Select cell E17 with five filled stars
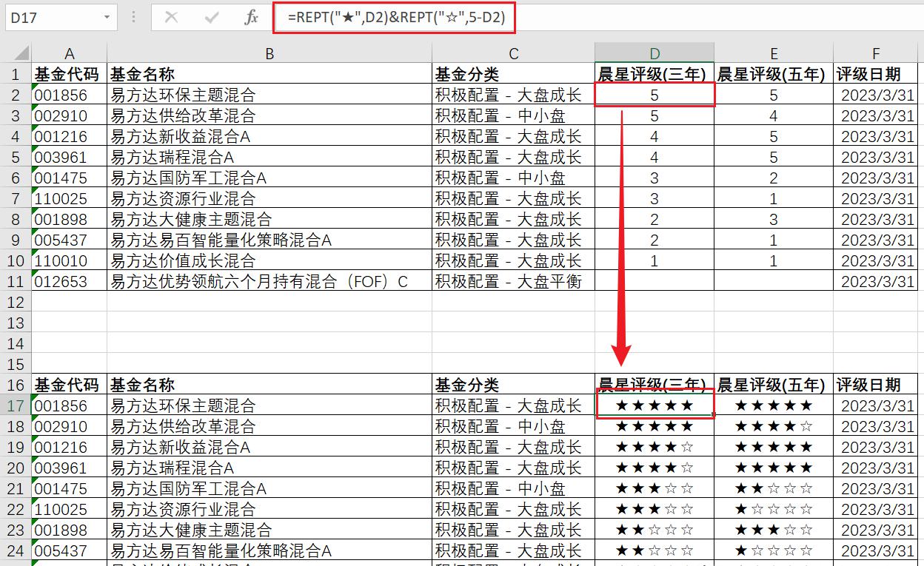The height and width of the screenshot is (566, 924). 774,405
